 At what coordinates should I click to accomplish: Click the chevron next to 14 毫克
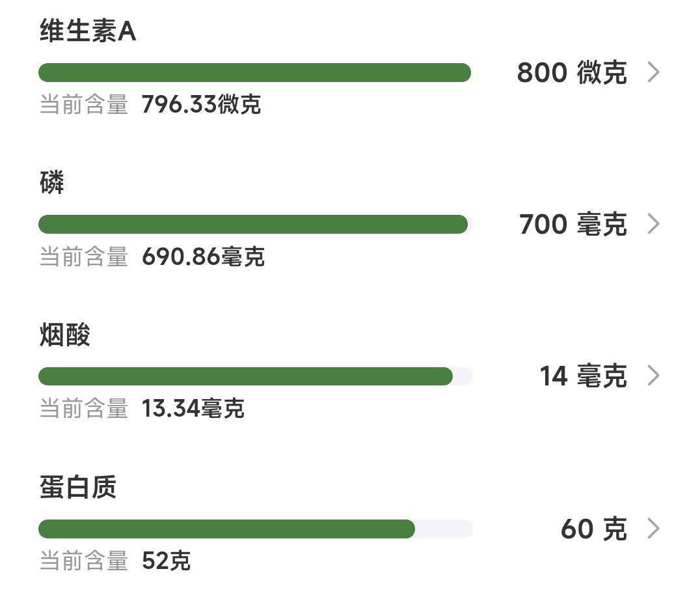(x=653, y=376)
